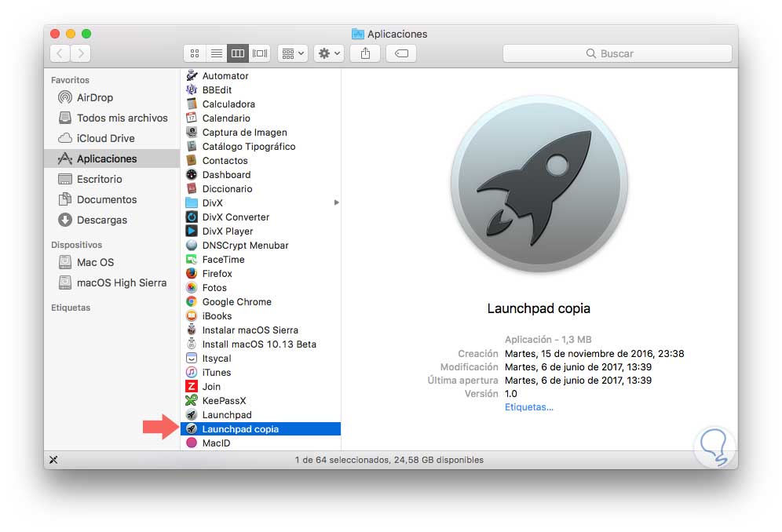Click the status bar tools icon
The width and height of the screenshot is (782, 532).
53,460
